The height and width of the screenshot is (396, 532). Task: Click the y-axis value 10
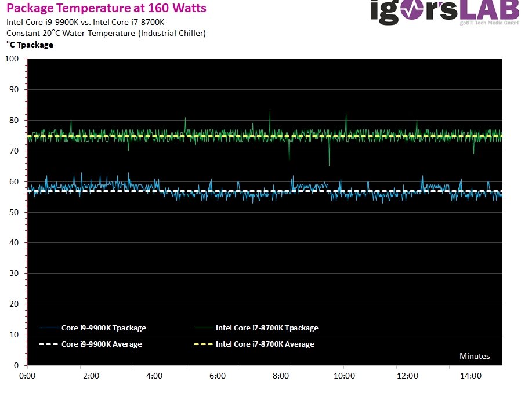[14, 335]
